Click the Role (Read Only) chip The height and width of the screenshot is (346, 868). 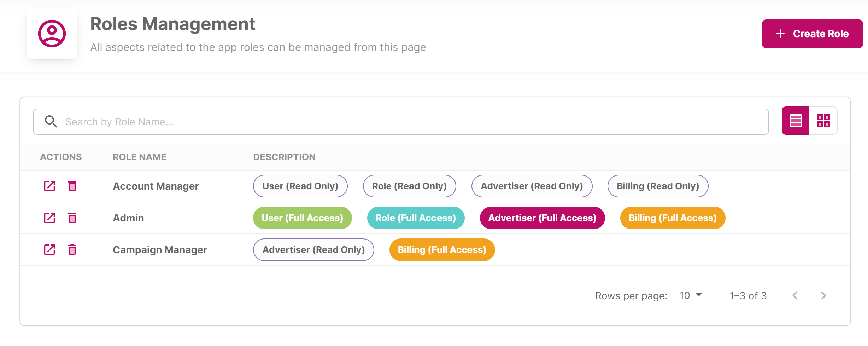point(410,186)
